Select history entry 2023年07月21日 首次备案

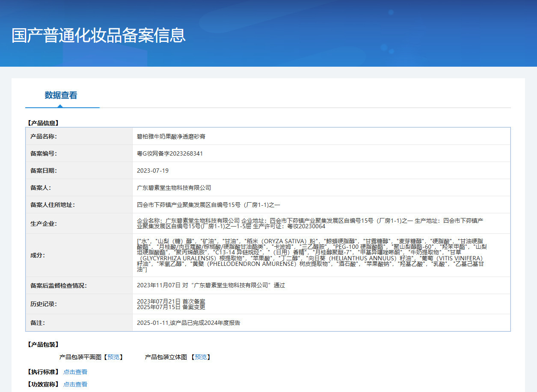point(171,301)
